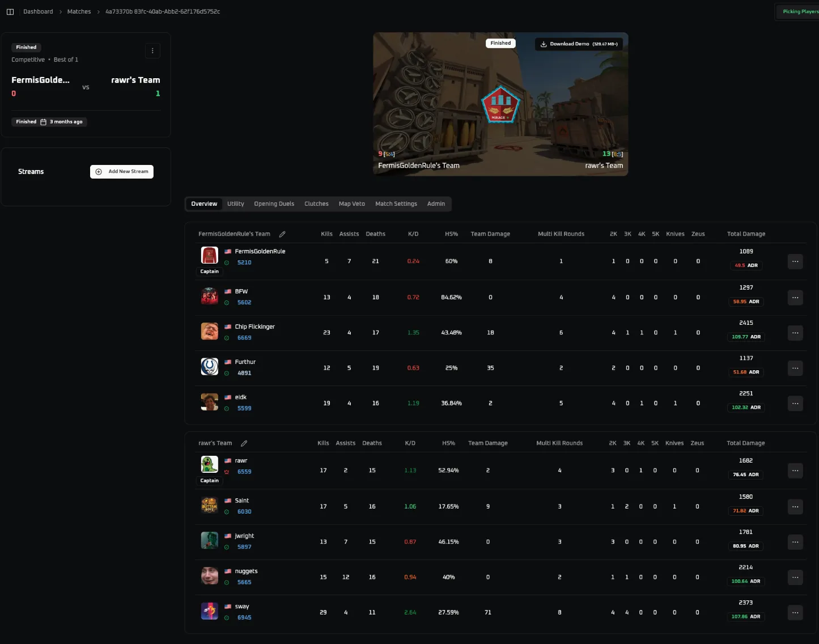This screenshot has width=819, height=644.
Task: Click the download icon on Download Demo
Action: pyautogui.click(x=544, y=44)
